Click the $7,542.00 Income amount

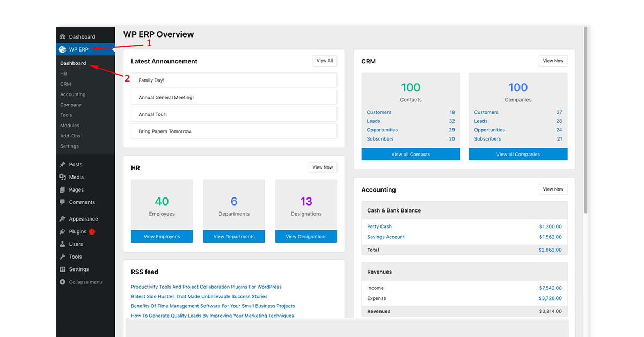pyautogui.click(x=551, y=288)
